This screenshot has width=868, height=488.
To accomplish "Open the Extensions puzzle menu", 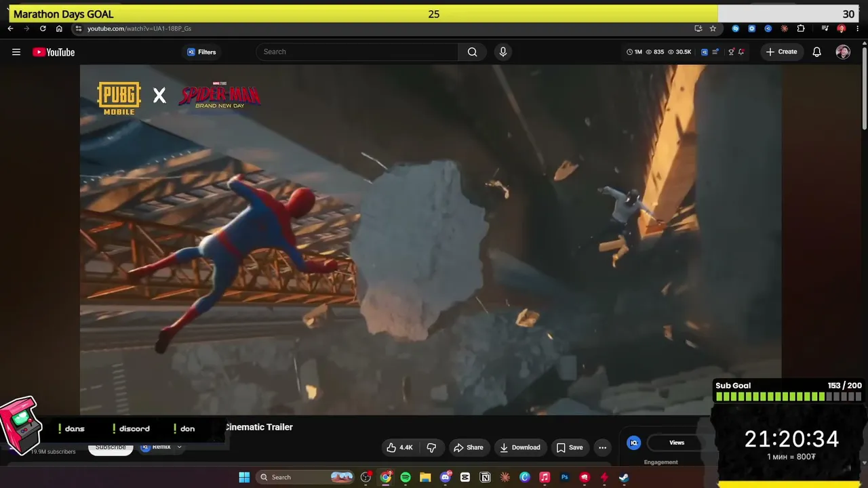I will click(x=801, y=28).
